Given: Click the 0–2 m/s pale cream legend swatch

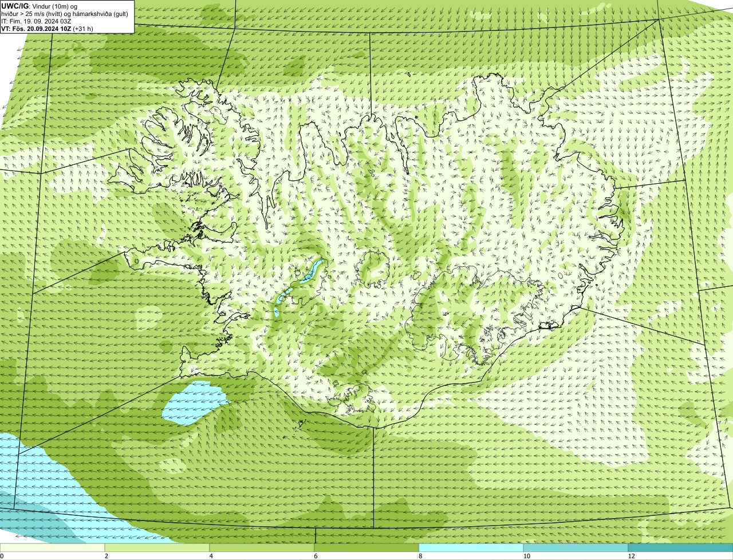Looking at the screenshot, I should point(52,548).
